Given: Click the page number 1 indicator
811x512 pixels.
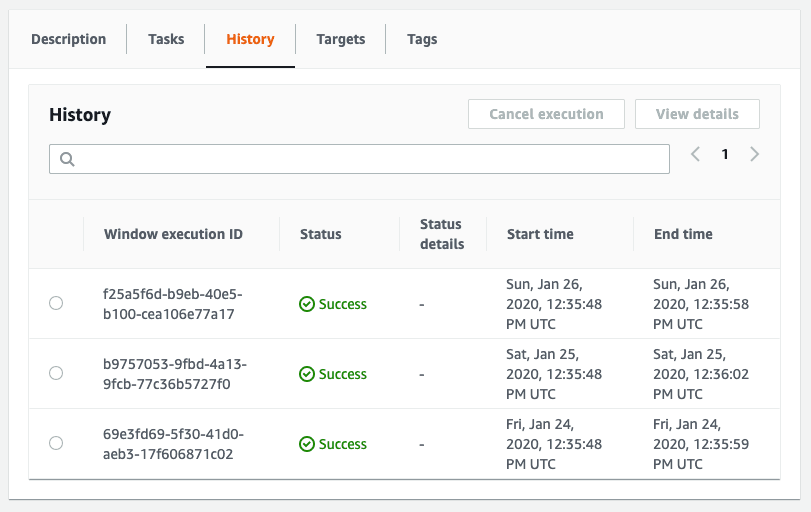Looking at the screenshot, I should pos(725,155).
